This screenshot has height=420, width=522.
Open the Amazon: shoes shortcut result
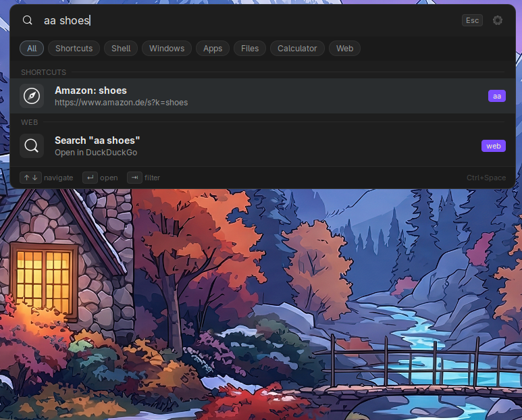click(263, 96)
